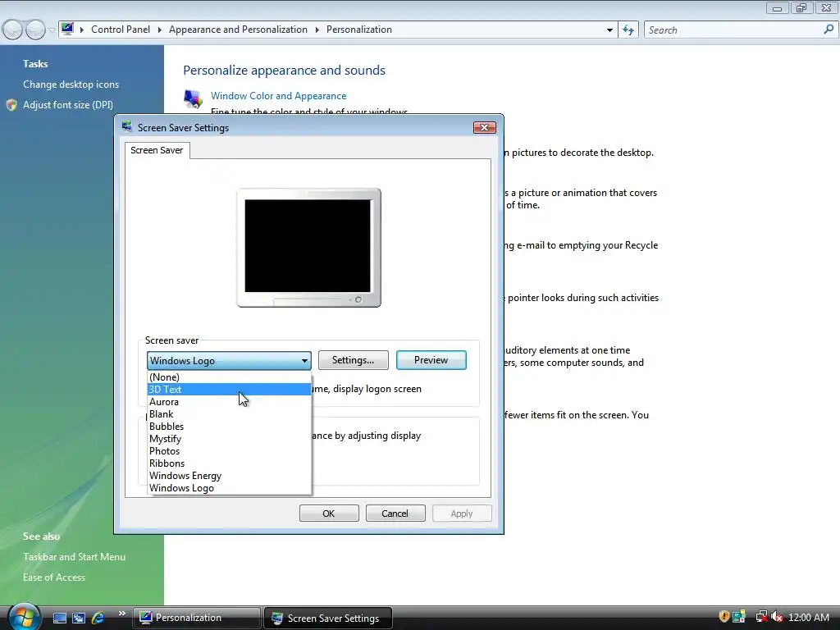The image size is (840, 630).
Task: Click the Apply button
Action: pos(462,514)
